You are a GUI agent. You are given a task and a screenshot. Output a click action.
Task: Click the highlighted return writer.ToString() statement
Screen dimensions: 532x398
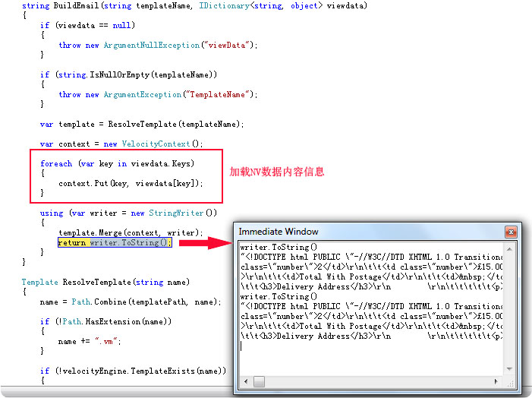(x=115, y=242)
